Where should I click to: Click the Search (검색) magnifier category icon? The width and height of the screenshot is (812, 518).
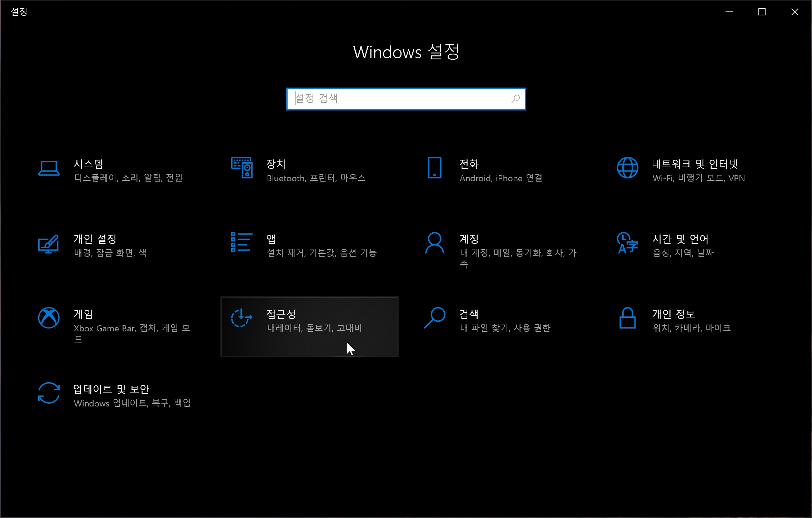pos(434,318)
